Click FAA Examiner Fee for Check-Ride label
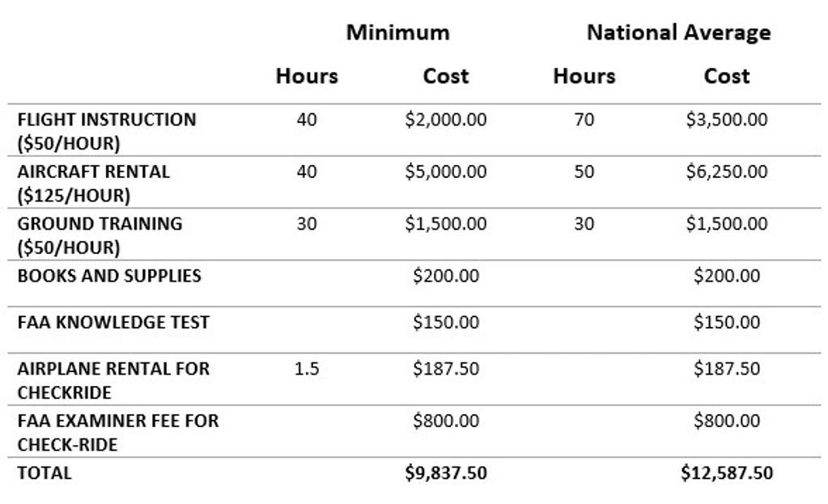This screenshot has height=504, width=828. click(x=117, y=432)
